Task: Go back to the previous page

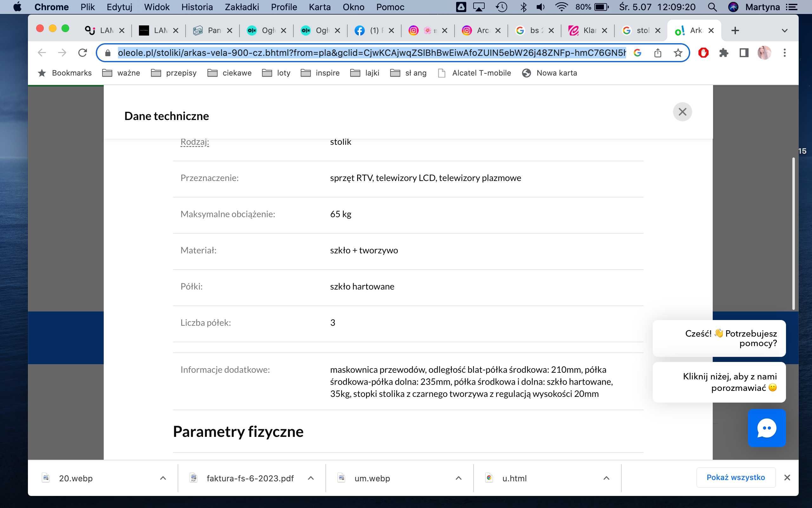Action: pos(42,53)
